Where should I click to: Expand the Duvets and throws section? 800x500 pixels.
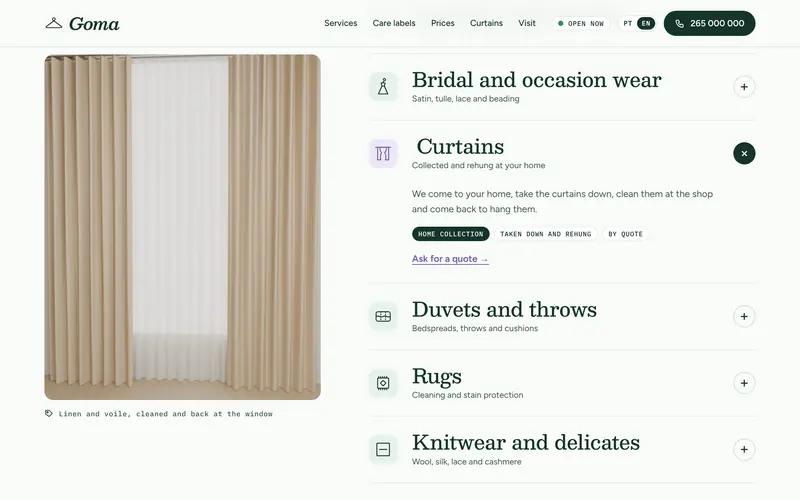[x=744, y=316]
